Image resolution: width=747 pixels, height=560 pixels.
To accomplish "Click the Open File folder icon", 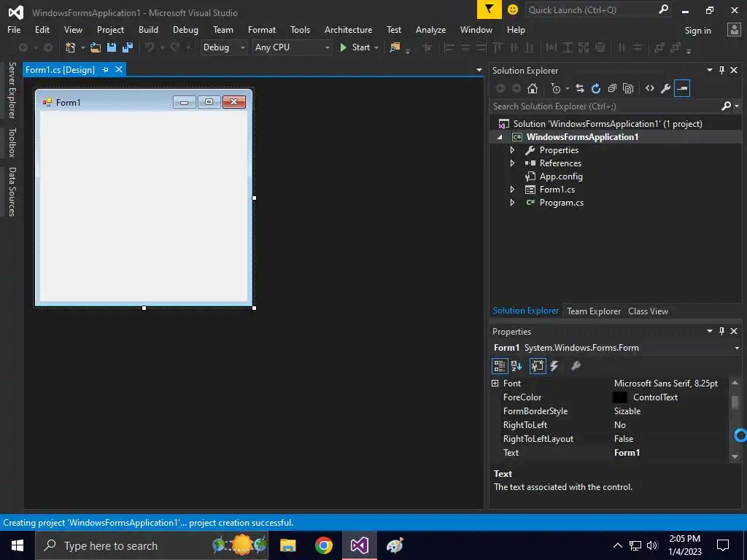I will point(96,47).
